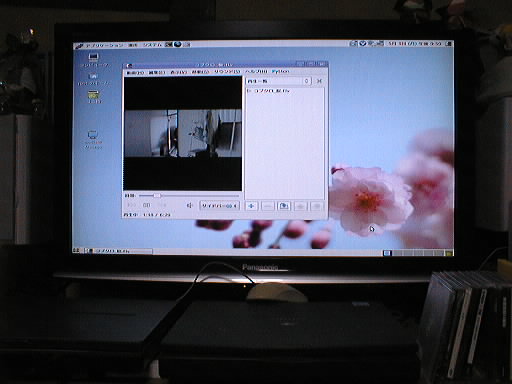The height and width of the screenshot is (384, 512).
Task: Toggle the sidebar button in the player
Action: (x=220, y=206)
